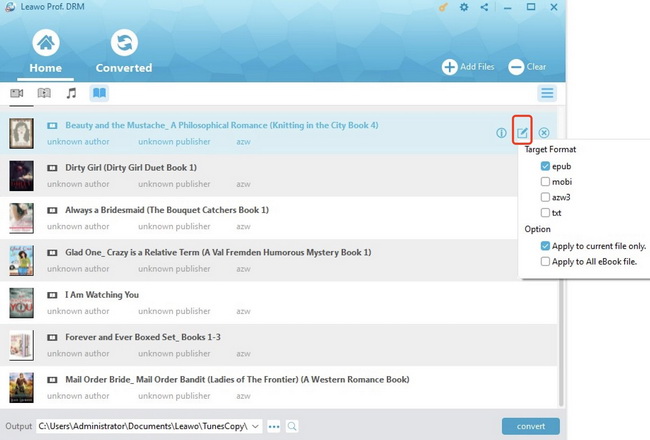Click the convert button
Screen dimensions: 650x440
pos(531,426)
